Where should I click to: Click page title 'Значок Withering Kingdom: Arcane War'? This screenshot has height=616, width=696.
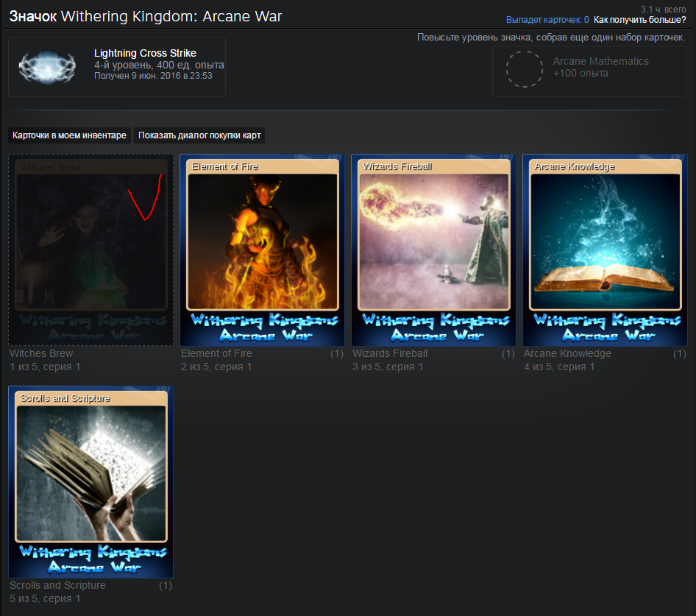[146, 16]
